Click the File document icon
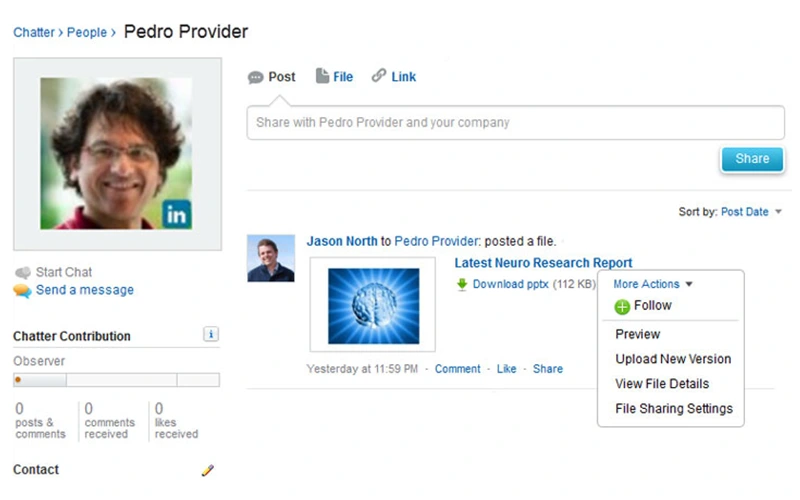Screen dimensions: 800x500 322,76
